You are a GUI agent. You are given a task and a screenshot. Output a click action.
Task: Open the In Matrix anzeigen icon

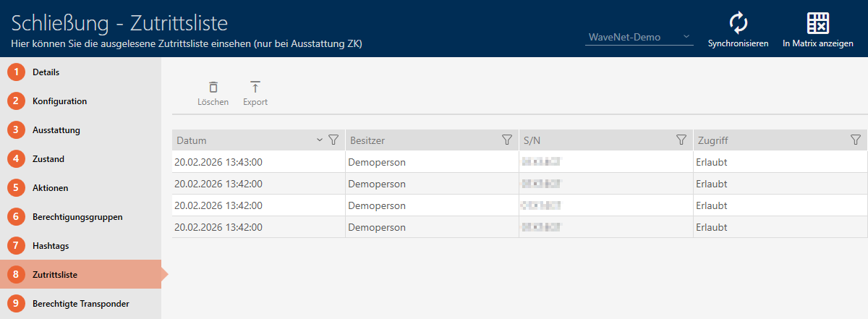click(x=817, y=23)
